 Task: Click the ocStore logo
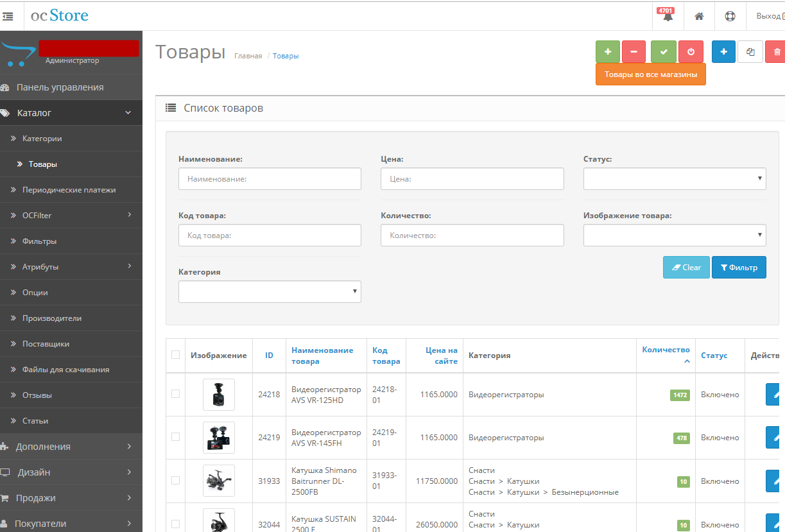[x=60, y=15]
